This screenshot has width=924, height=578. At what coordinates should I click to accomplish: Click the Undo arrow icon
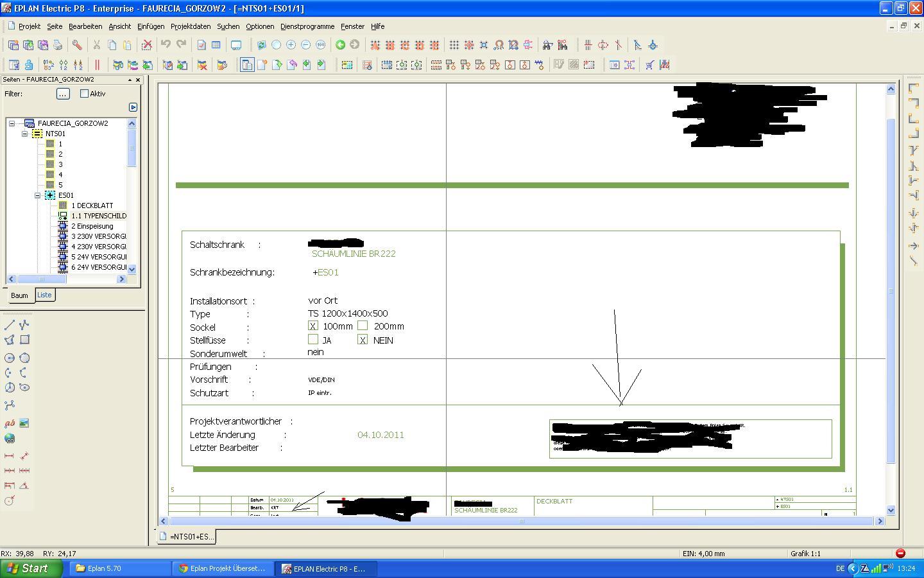166,45
